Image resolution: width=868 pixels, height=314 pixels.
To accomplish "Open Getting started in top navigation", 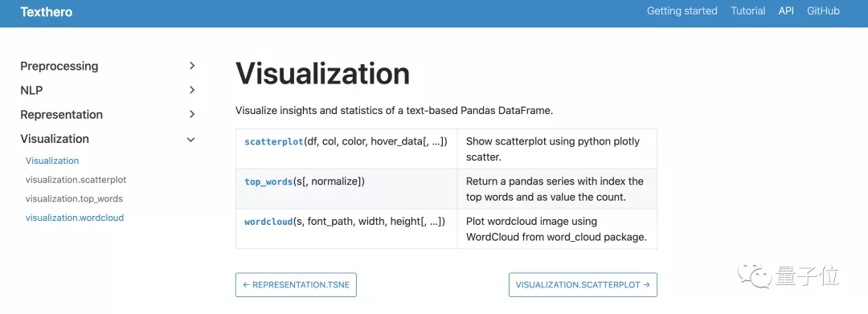I will [x=682, y=11].
